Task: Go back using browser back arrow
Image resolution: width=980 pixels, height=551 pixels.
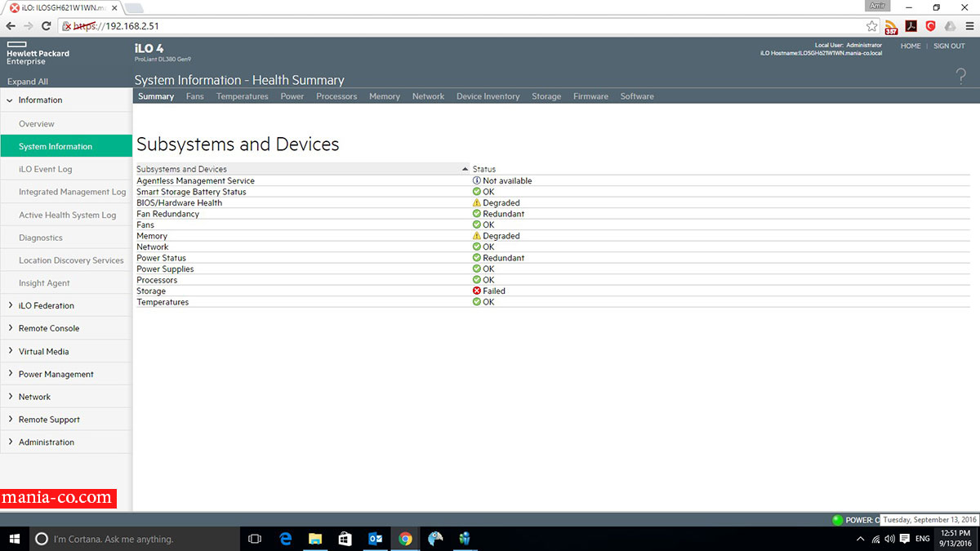Action: 11,26
